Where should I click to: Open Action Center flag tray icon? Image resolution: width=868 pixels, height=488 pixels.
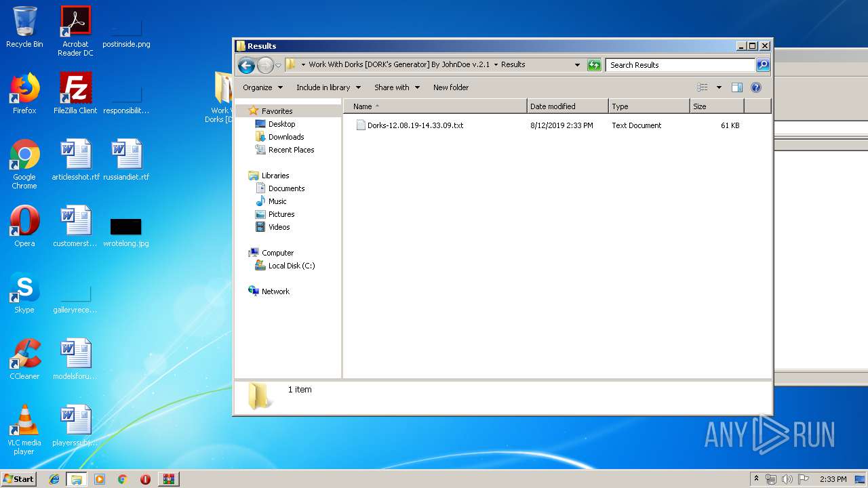(803, 479)
